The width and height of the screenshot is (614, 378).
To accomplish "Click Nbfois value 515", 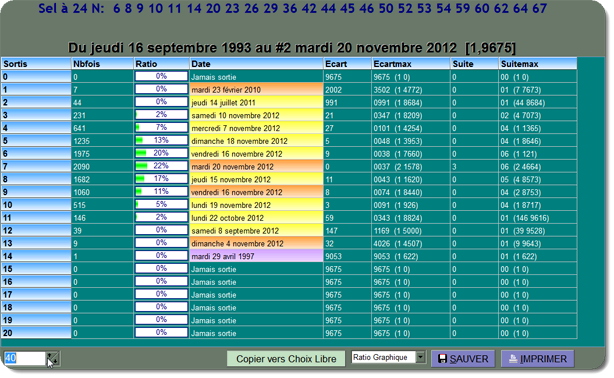I will [x=79, y=205].
